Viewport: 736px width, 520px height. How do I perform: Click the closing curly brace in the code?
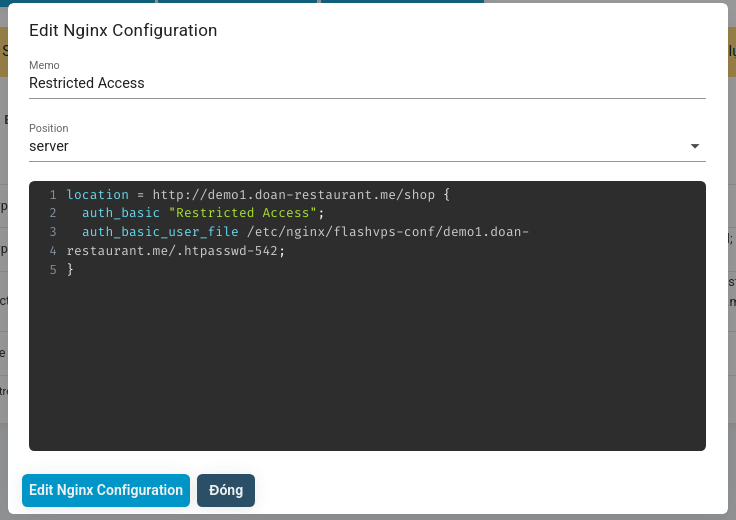(71, 270)
